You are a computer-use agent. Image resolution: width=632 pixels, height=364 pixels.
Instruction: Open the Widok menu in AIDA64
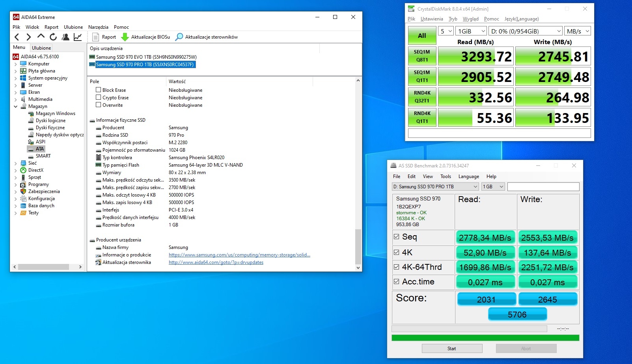click(32, 27)
